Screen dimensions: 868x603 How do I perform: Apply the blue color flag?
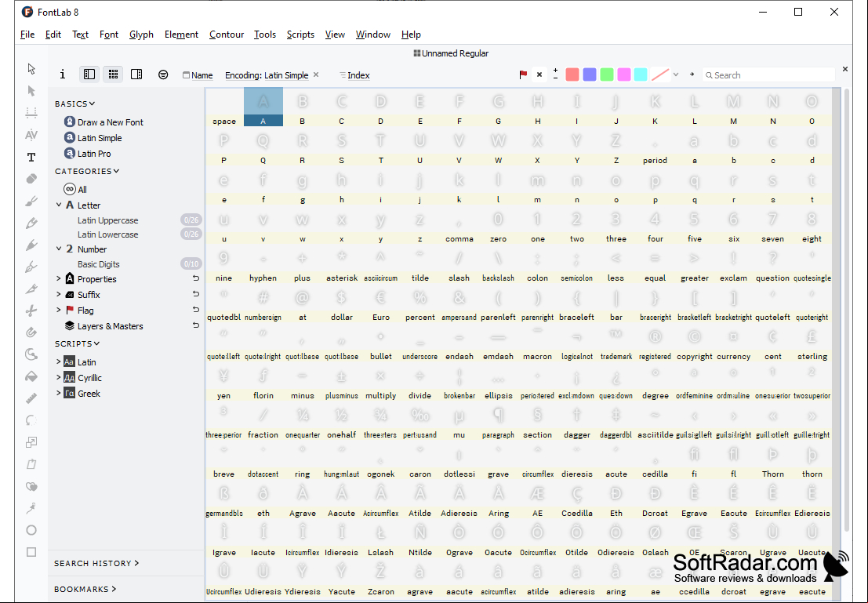[590, 74]
